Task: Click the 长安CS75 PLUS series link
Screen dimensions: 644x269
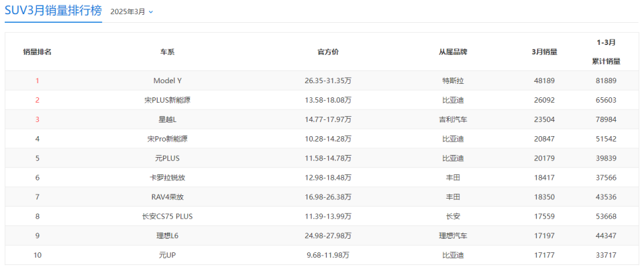Action: tap(167, 217)
